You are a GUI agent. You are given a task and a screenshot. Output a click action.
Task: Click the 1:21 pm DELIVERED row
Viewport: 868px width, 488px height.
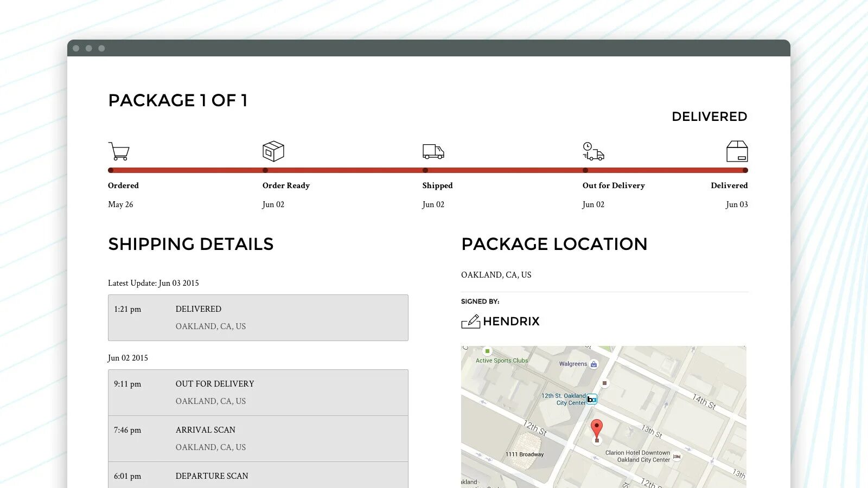point(258,318)
